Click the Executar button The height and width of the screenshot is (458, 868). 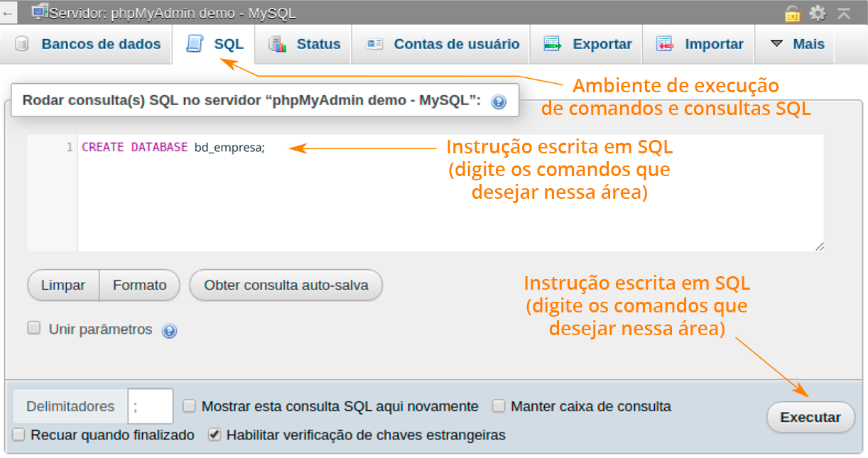810,418
